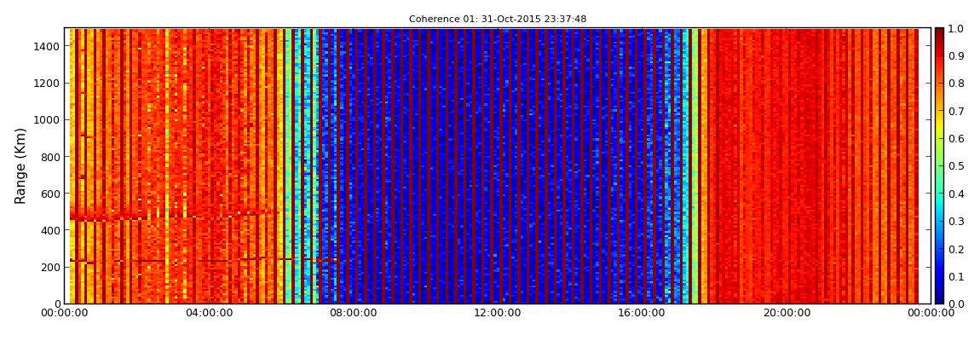The image size is (980, 347).
Task: Click the colorbar label 0.2
Action: 956,249
